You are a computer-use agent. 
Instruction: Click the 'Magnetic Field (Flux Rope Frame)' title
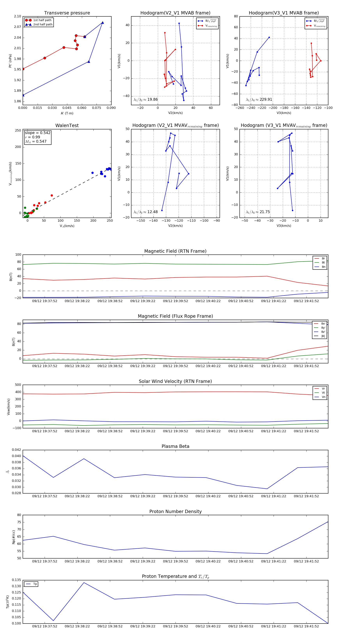click(175, 316)
